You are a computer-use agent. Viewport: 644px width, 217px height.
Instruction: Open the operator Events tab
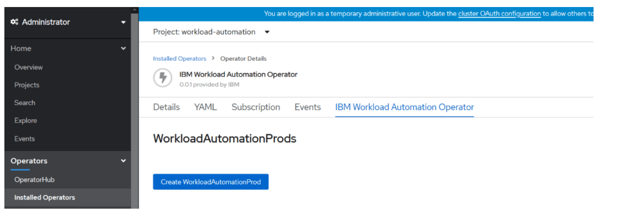coord(308,107)
